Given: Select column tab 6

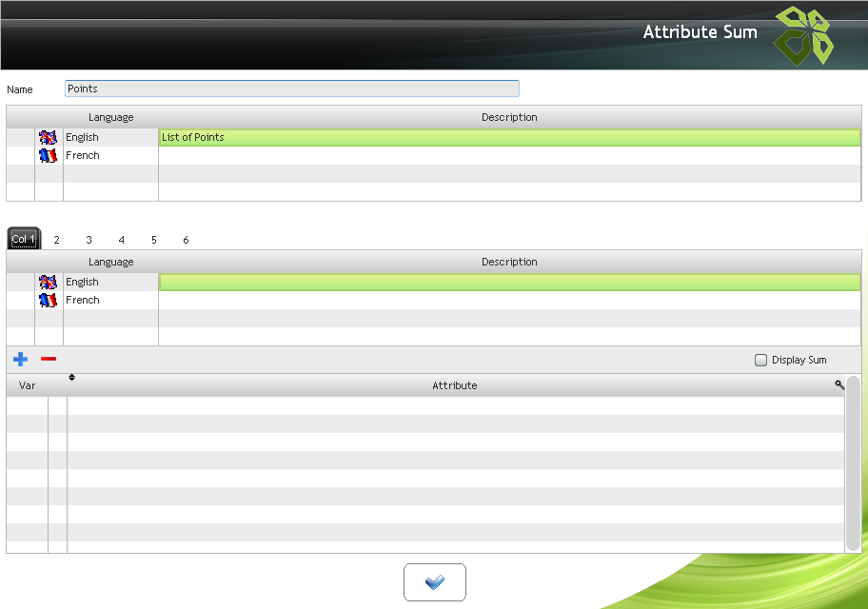Looking at the screenshot, I should click(186, 240).
